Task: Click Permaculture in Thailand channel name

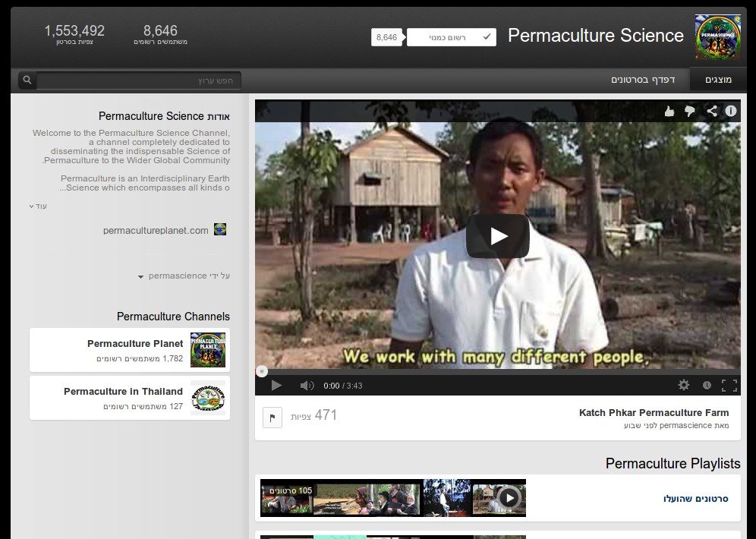Action: coord(123,391)
